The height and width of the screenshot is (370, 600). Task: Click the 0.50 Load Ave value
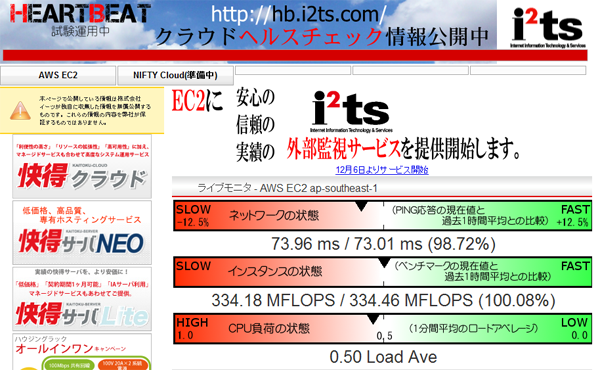coord(383,357)
